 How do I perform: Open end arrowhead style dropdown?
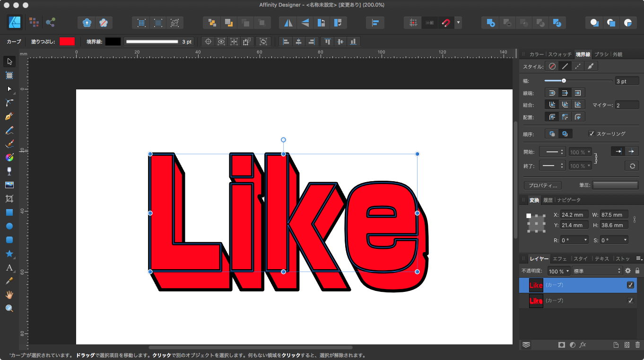coord(552,166)
